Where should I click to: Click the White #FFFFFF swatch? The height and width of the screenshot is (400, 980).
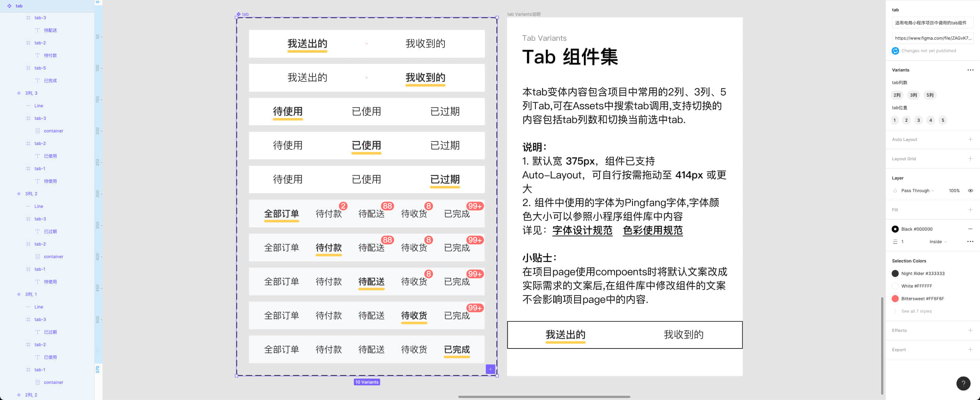895,286
